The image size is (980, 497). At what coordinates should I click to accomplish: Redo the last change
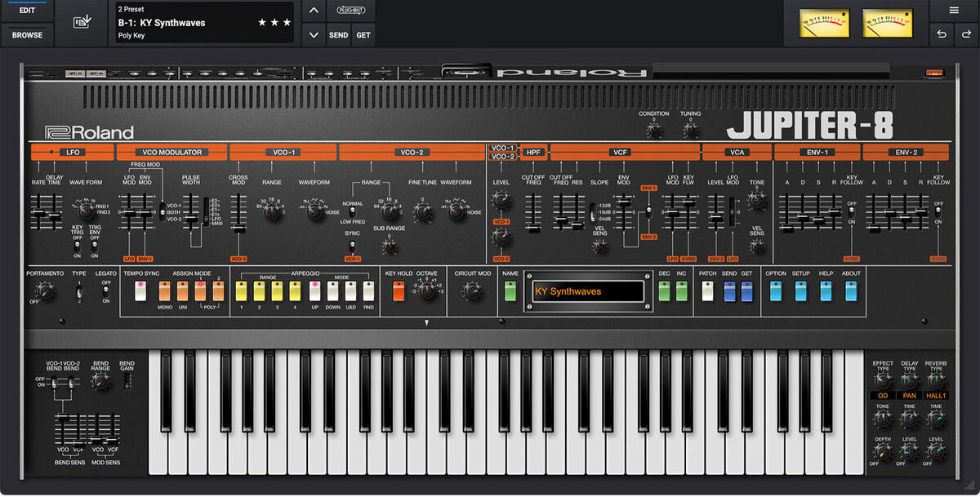965,35
